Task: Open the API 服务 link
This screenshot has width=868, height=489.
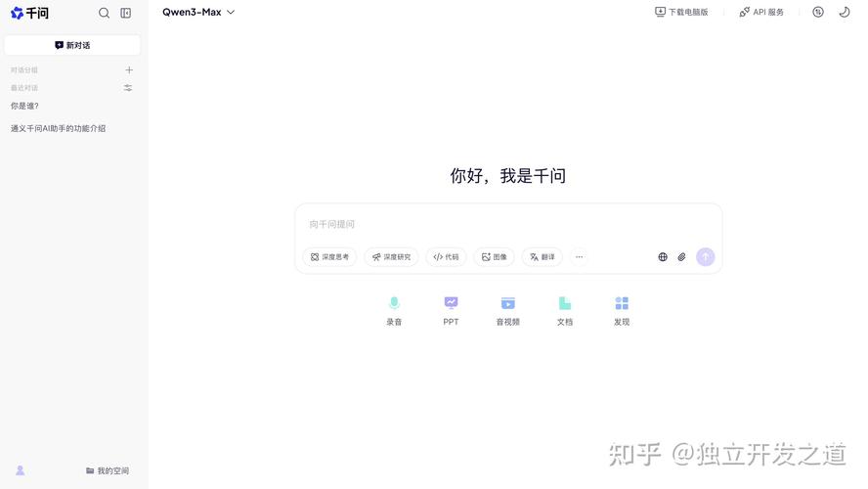Action: point(761,12)
